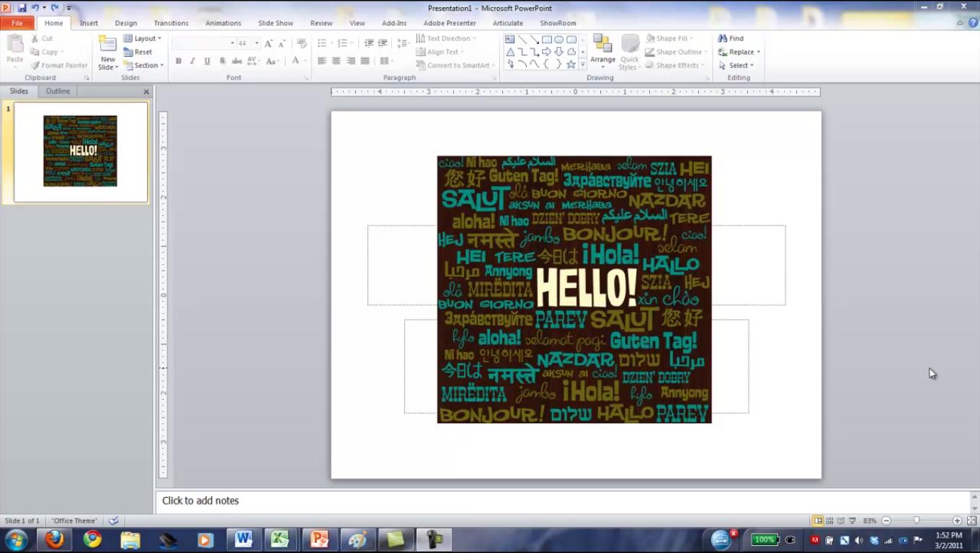Open the font size dropdown

(257, 43)
